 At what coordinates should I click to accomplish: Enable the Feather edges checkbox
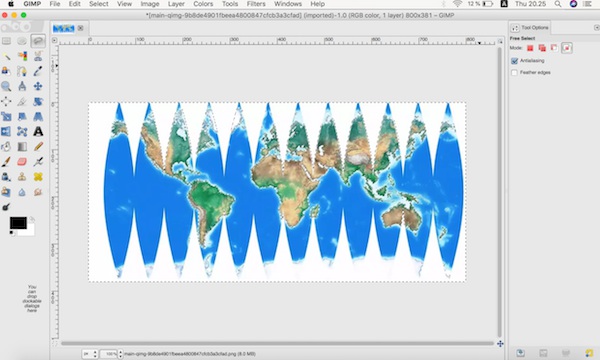coord(514,72)
